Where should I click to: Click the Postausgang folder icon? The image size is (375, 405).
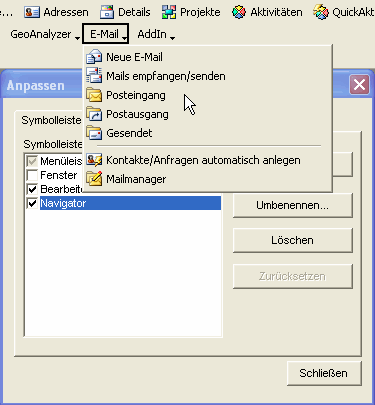click(94, 114)
